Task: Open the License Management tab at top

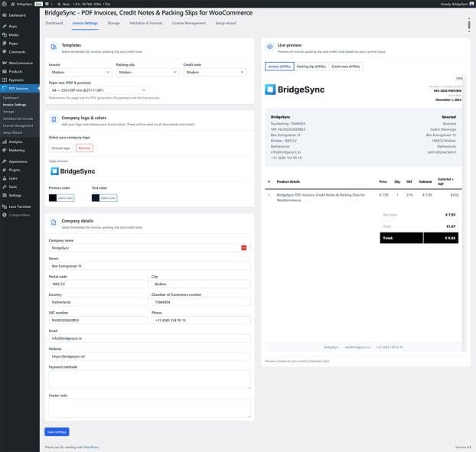Action: pyautogui.click(x=189, y=23)
